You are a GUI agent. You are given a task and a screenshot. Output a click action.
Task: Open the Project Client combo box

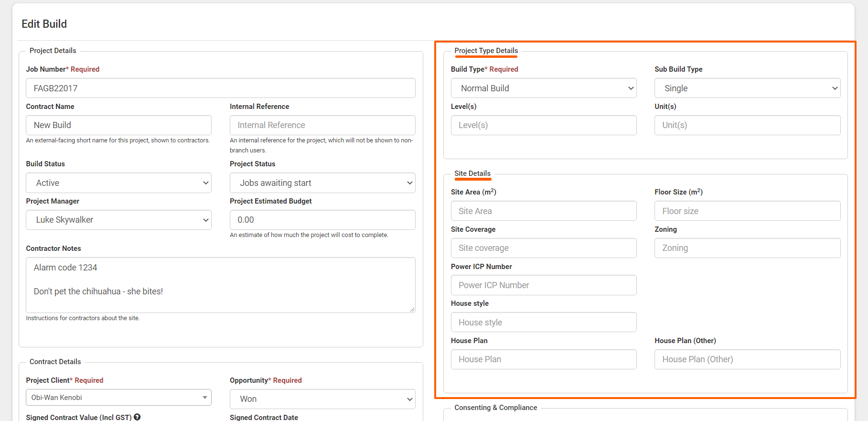click(x=118, y=398)
